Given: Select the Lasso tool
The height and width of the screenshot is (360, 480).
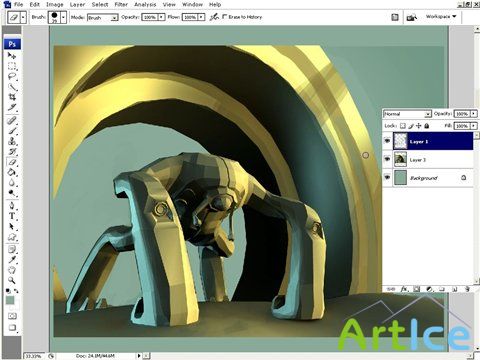Looking at the screenshot, I should pos(12,76).
